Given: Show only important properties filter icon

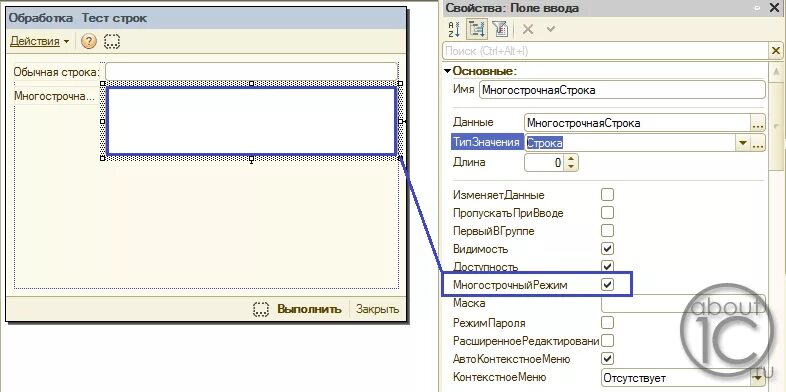Looking at the screenshot, I should [500, 30].
